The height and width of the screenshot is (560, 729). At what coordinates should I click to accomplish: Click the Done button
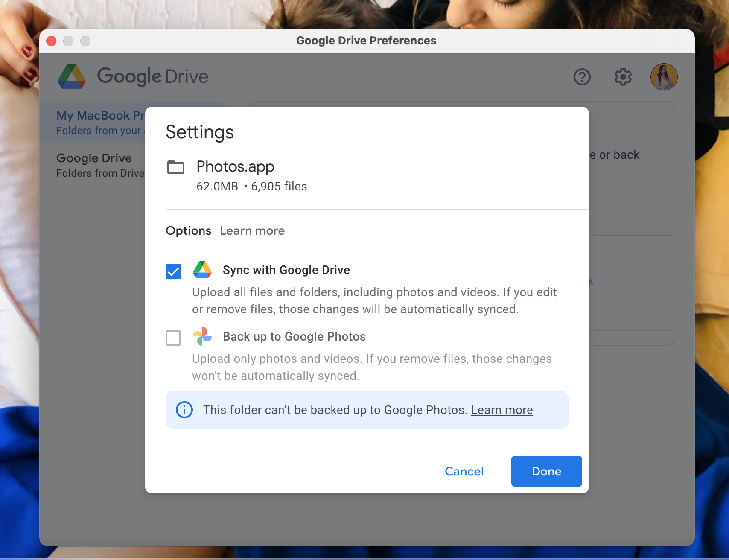[547, 471]
